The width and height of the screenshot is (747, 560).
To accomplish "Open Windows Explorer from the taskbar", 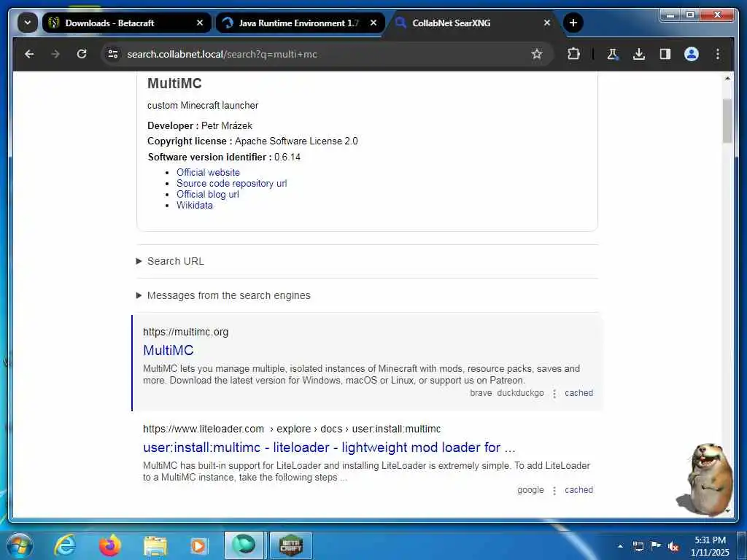I will tap(155, 546).
